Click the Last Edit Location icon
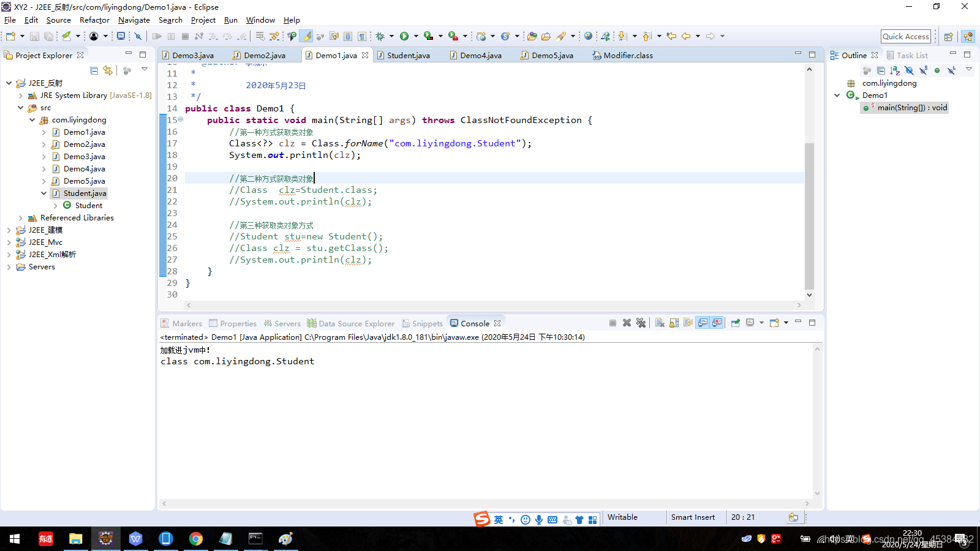Viewport: 980px width, 551px height. [x=671, y=36]
